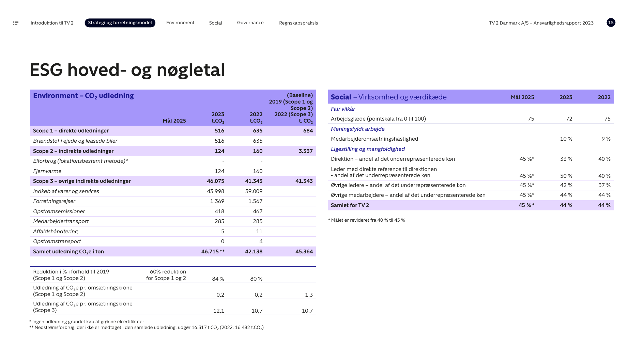Viewport: 644px width, 362px height.
Task: Jump to Regnskabspraksis section
Action: [298, 23]
